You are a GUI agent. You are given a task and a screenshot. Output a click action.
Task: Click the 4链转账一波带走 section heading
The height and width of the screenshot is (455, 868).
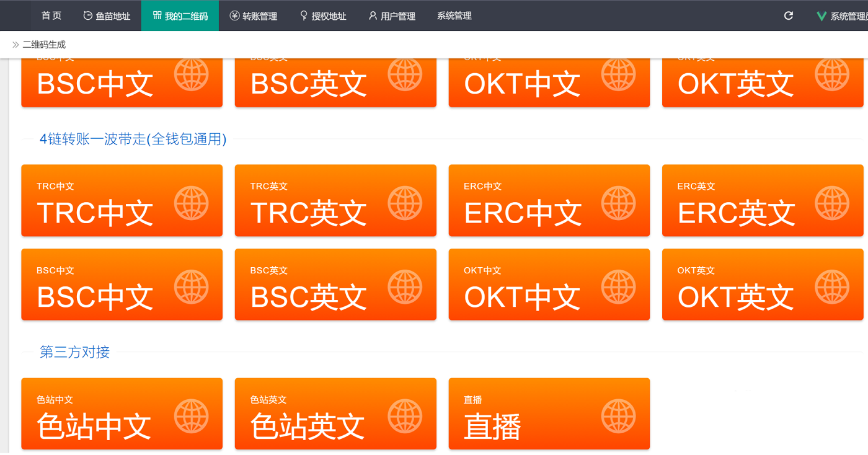coord(133,139)
